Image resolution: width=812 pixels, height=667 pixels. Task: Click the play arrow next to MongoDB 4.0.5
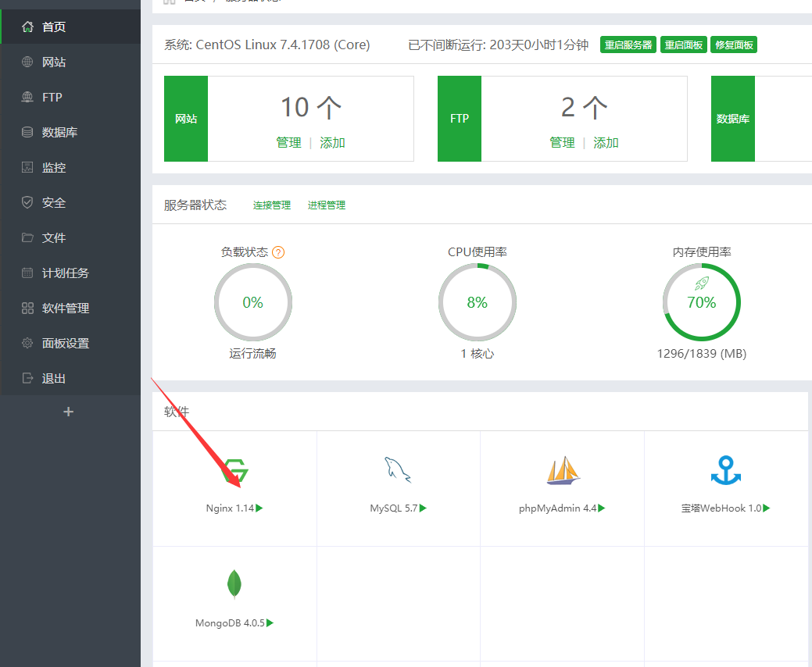click(x=270, y=623)
